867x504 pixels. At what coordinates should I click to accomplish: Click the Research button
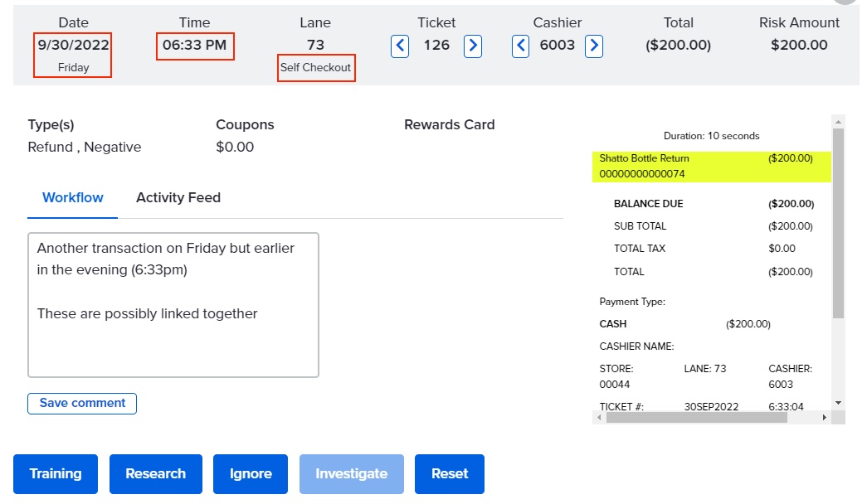click(156, 474)
